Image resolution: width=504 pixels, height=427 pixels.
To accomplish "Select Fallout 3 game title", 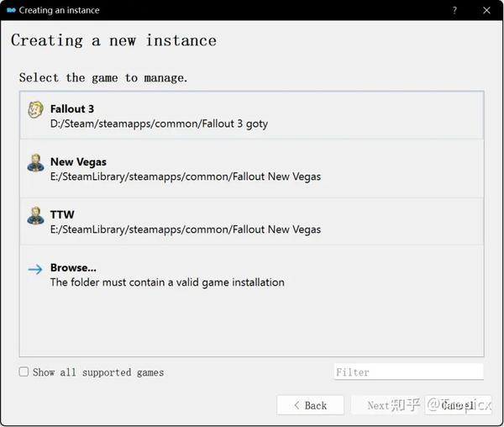I will [72, 109].
